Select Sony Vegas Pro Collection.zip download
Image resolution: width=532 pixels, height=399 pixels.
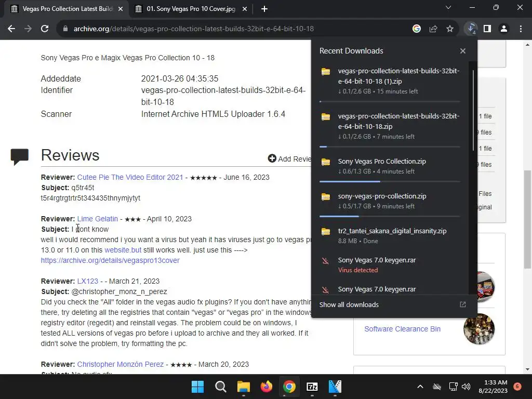tap(390, 166)
